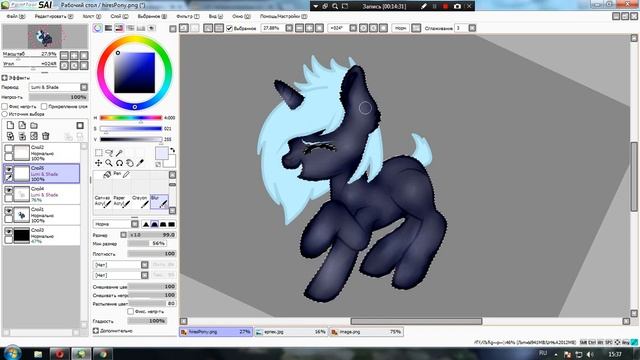This screenshot has width=640, height=360.
Task: Select the Источник выбора radio option
Action: pyautogui.click(x=5, y=114)
